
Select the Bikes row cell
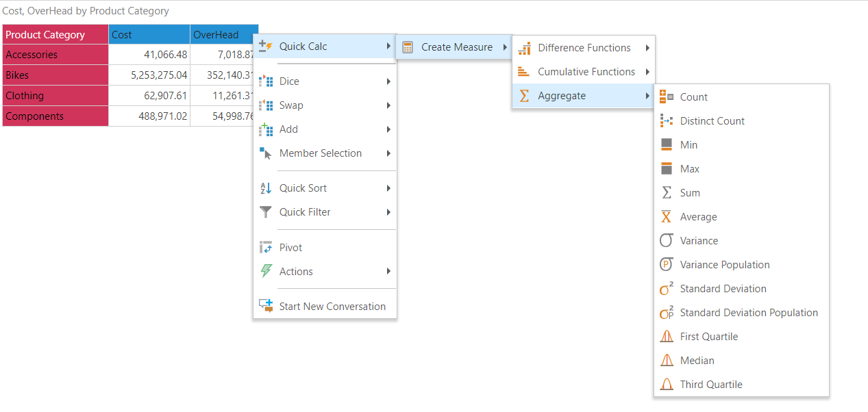[x=55, y=75]
